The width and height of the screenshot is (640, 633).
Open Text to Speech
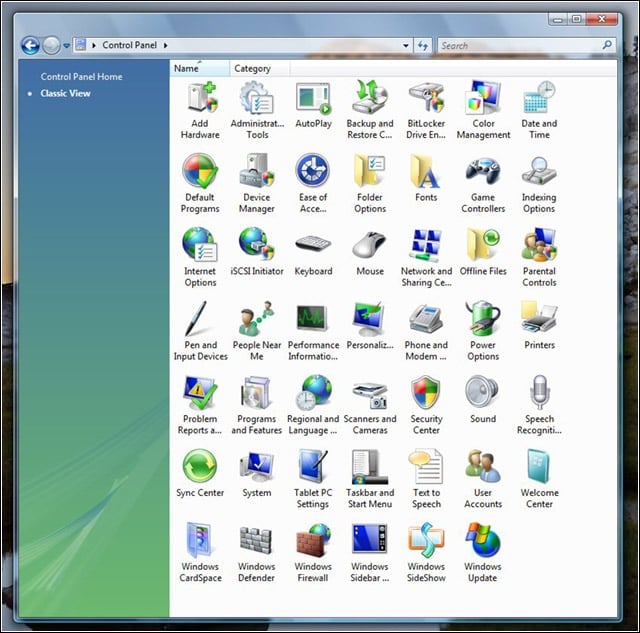[426, 479]
